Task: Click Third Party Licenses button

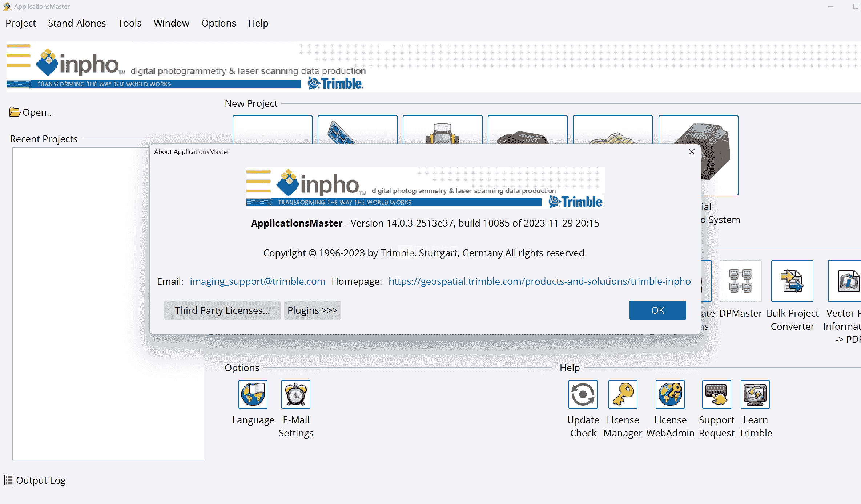Action: tap(222, 310)
